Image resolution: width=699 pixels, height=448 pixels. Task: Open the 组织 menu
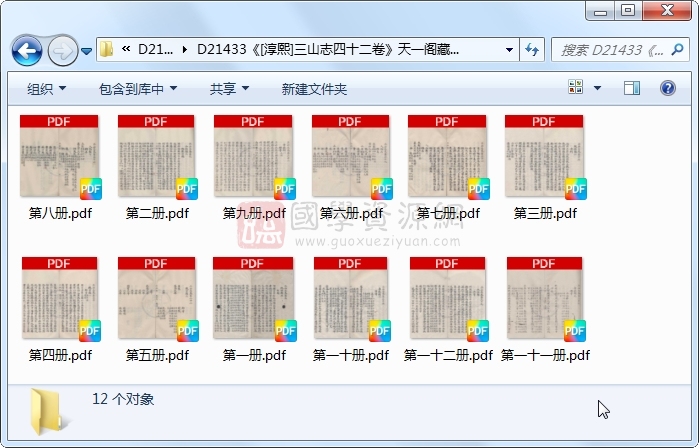click(46, 89)
